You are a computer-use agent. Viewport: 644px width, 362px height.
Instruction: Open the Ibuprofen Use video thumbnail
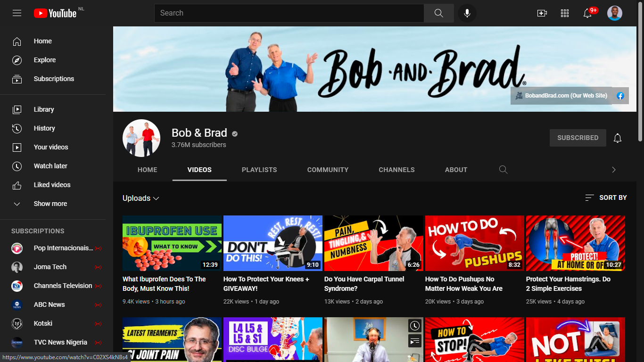[x=172, y=243]
